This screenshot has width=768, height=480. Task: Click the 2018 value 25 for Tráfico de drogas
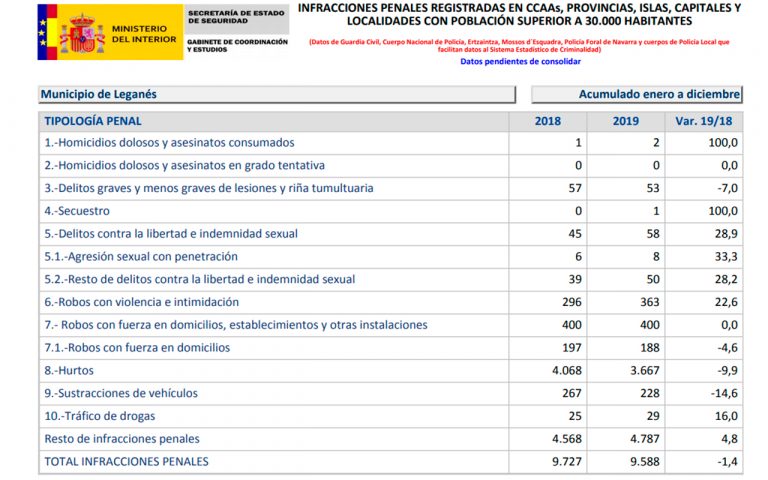575,416
